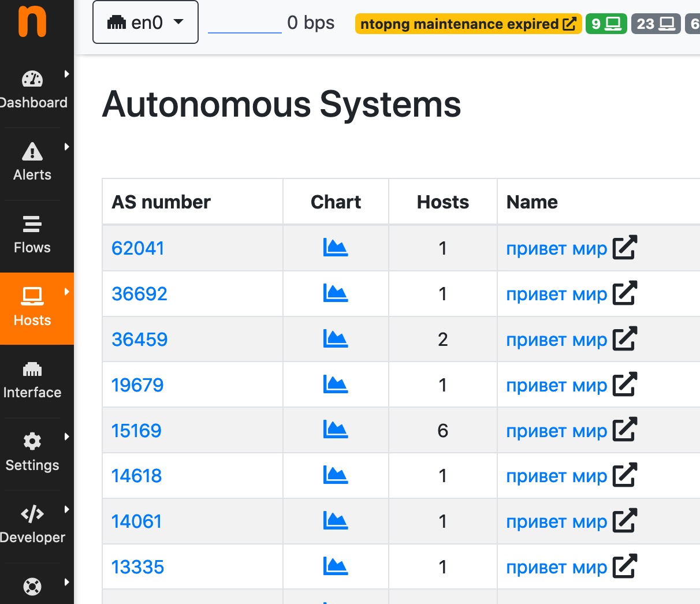Click the orange ntopng logo

(32, 22)
